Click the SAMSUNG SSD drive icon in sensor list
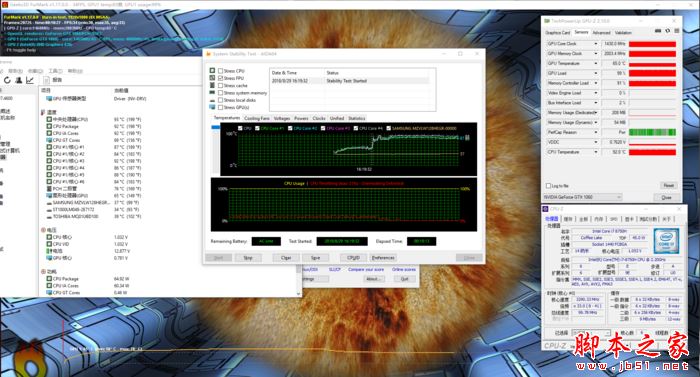Image resolution: width=700 pixels, height=377 pixels. tap(49, 203)
